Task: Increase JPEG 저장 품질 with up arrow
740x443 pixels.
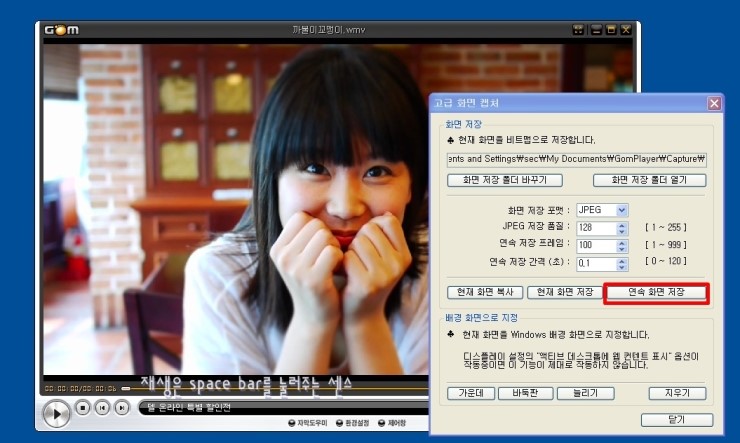Action: point(622,225)
